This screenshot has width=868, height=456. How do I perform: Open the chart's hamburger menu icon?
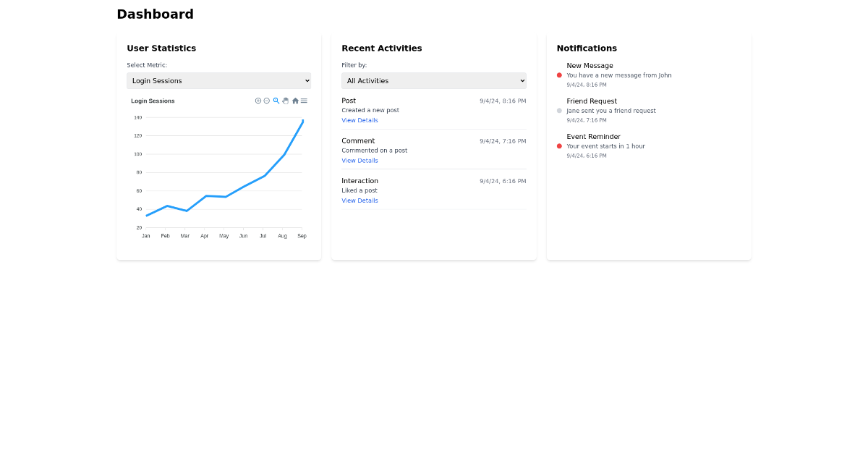coord(304,101)
